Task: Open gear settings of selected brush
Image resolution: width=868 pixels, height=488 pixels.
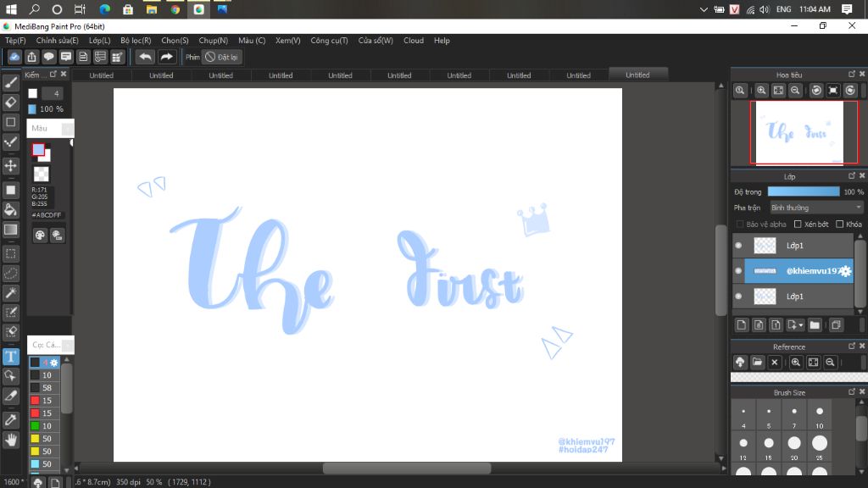Action: point(53,363)
